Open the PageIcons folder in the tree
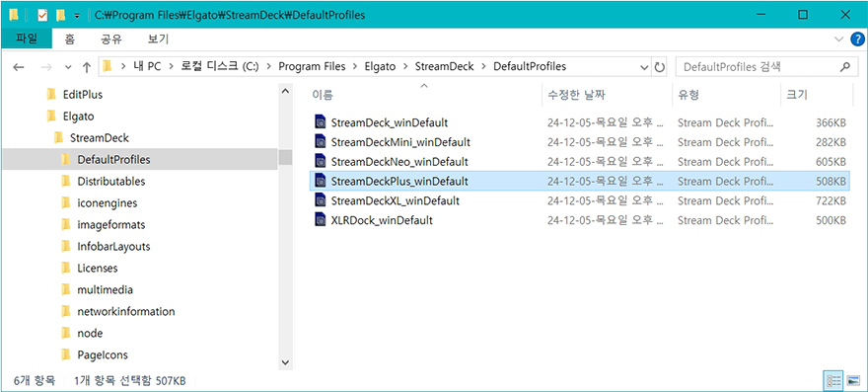This screenshot has width=868, height=392. click(x=103, y=354)
